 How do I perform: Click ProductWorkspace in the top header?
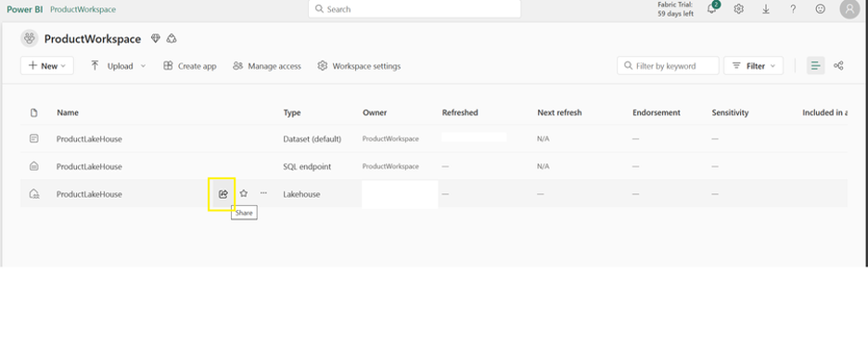point(83,9)
